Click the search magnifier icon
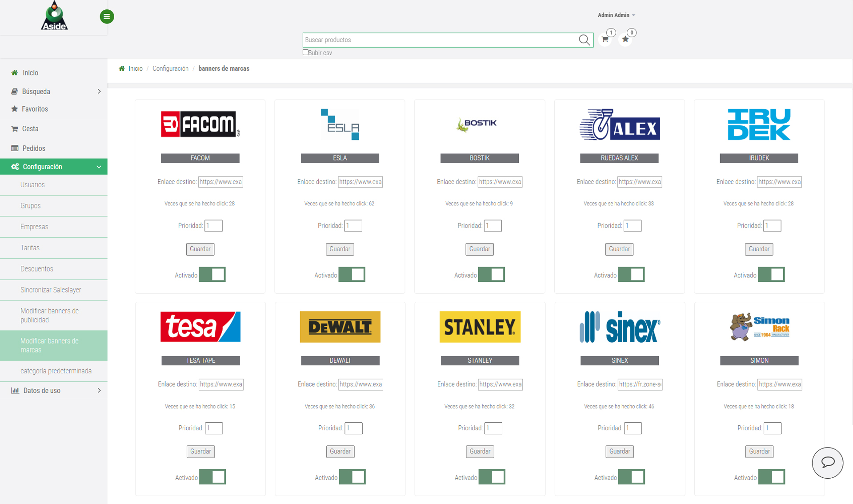Image resolution: width=853 pixels, height=504 pixels. [x=584, y=40]
